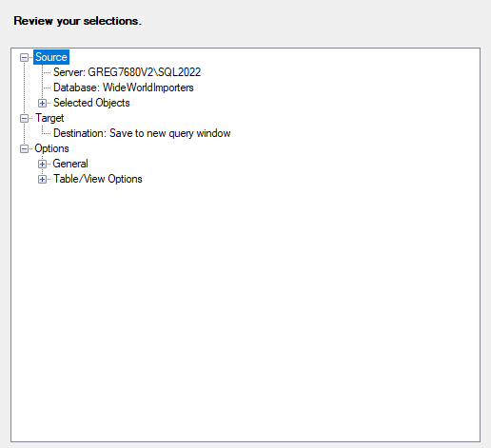Select the Target tree item
This screenshot has height=448, width=491.
click(x=49, y=118)
